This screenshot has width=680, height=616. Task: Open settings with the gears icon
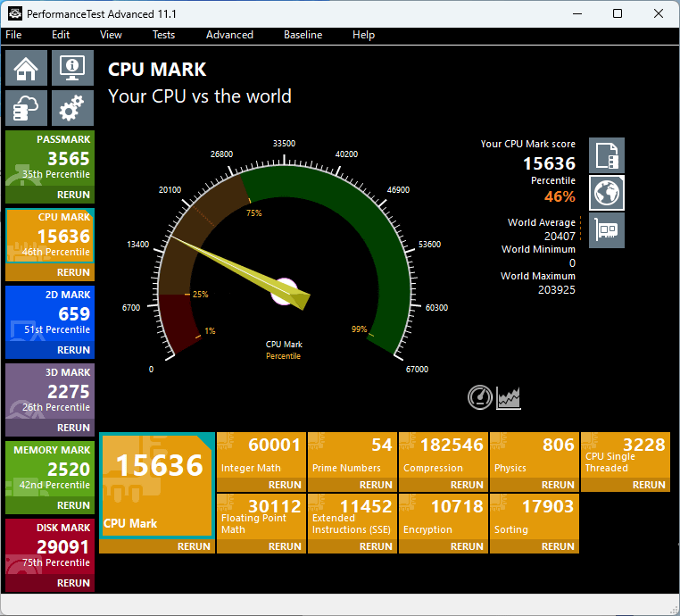[72, 108]
